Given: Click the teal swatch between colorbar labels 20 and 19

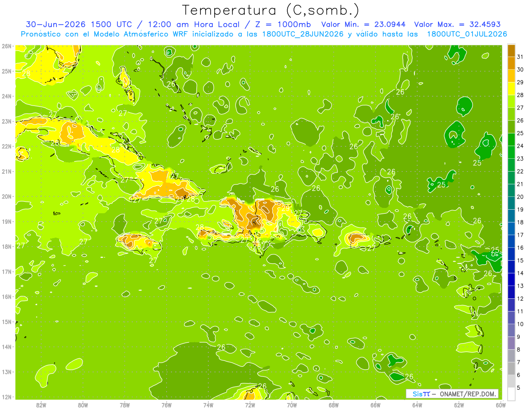Looking at the screenshot, I should point(511,203).
